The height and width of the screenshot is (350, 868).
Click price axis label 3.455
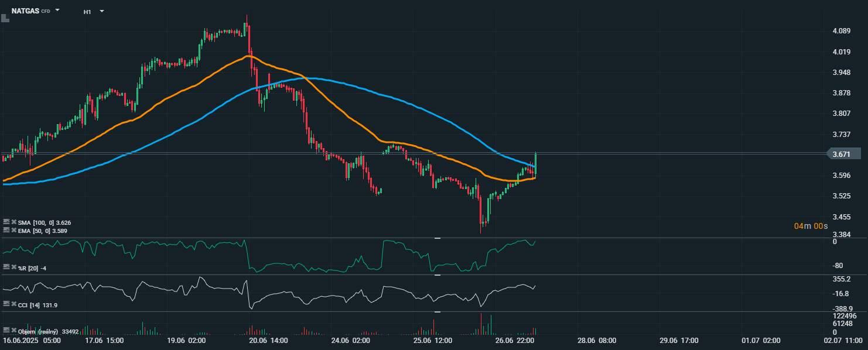(x=841, y=217)
